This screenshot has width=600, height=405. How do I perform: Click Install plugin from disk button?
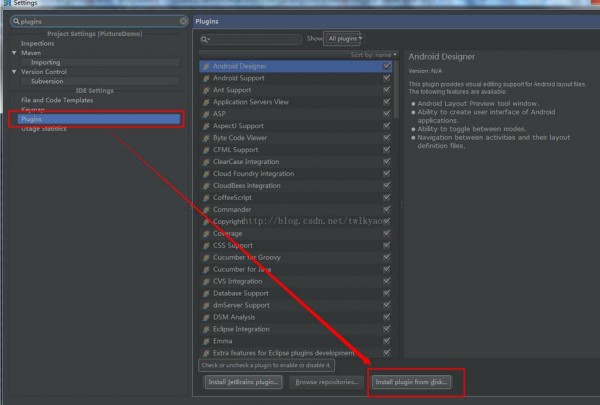click(412, 382)
